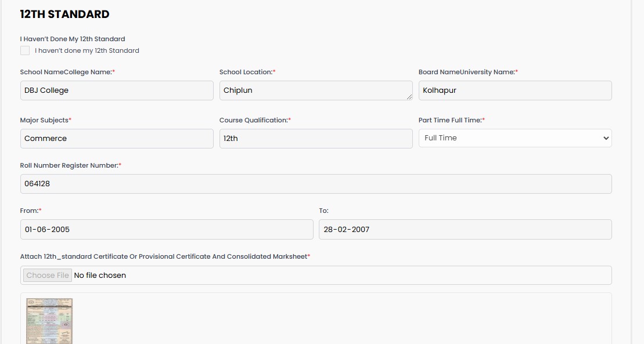
Task: Click the To date field 28-02-2007
Action: point(465,229)
